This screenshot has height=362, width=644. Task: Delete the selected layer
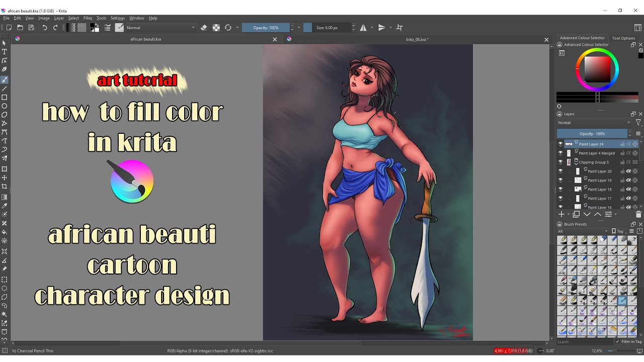point(638,214)
